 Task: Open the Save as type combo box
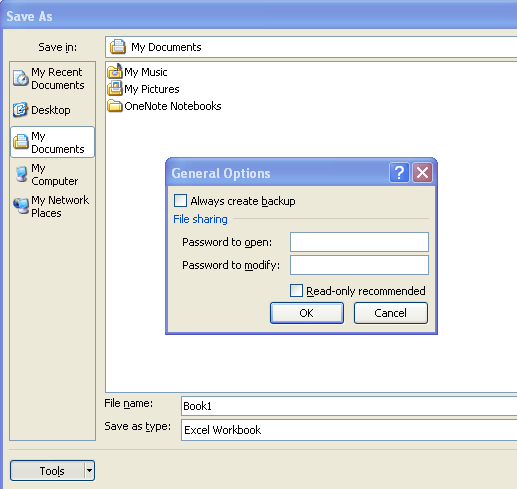coord(349,430)
